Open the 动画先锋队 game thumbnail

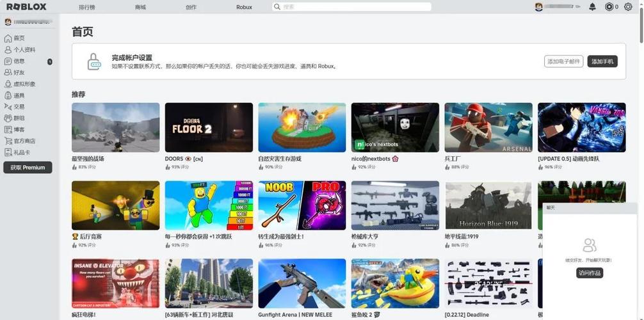(x=581, y=127)
